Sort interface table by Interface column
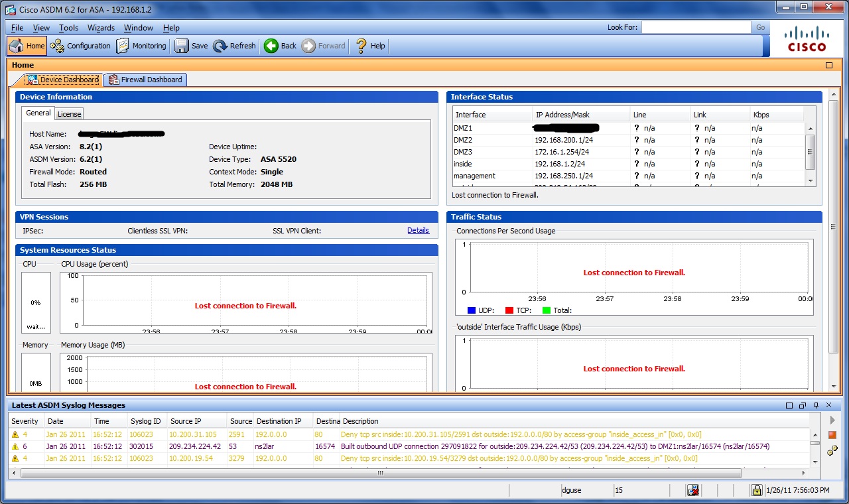The image size is (849, 504). [x=491, y=115]
